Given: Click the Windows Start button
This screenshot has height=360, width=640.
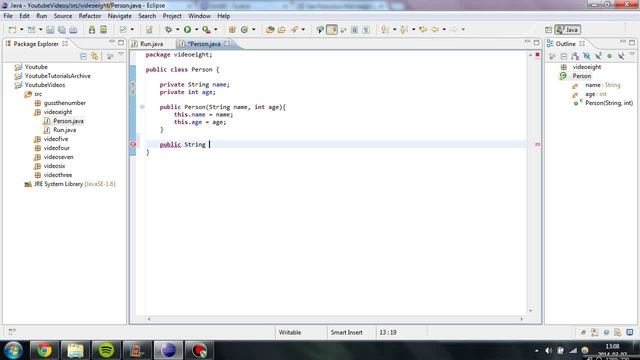Looking at the screenshot, I should click(x=13, y=350).
